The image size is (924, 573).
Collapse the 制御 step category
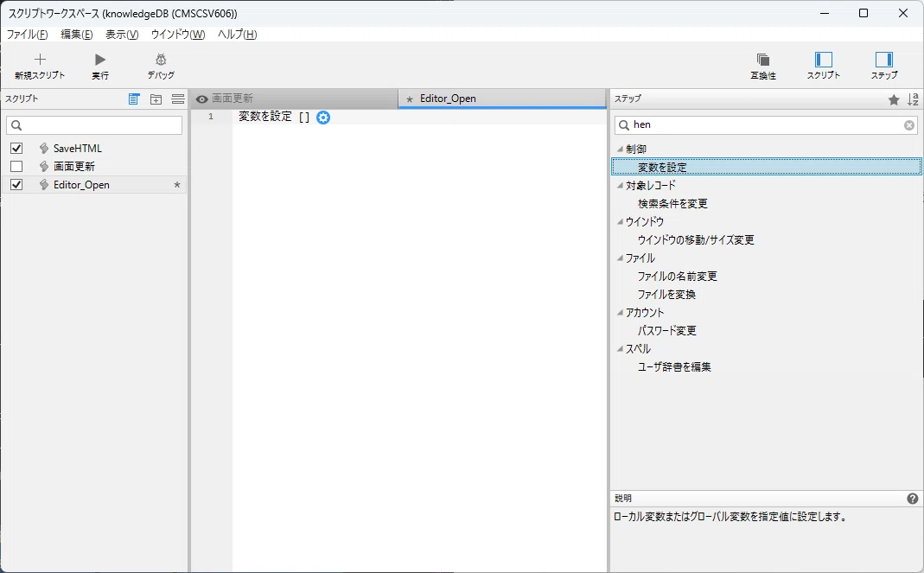(620, 150)
